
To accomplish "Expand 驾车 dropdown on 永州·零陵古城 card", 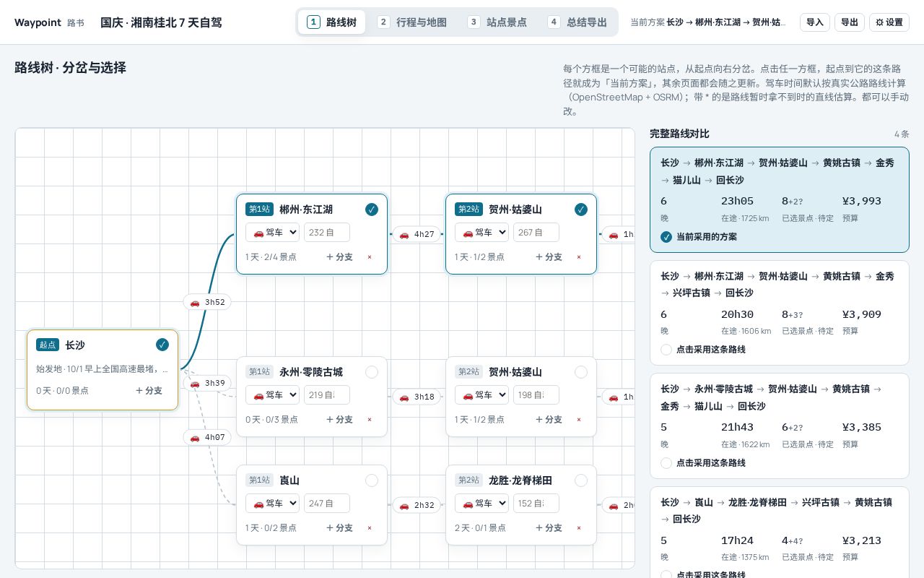I will [x=272, y=395].
